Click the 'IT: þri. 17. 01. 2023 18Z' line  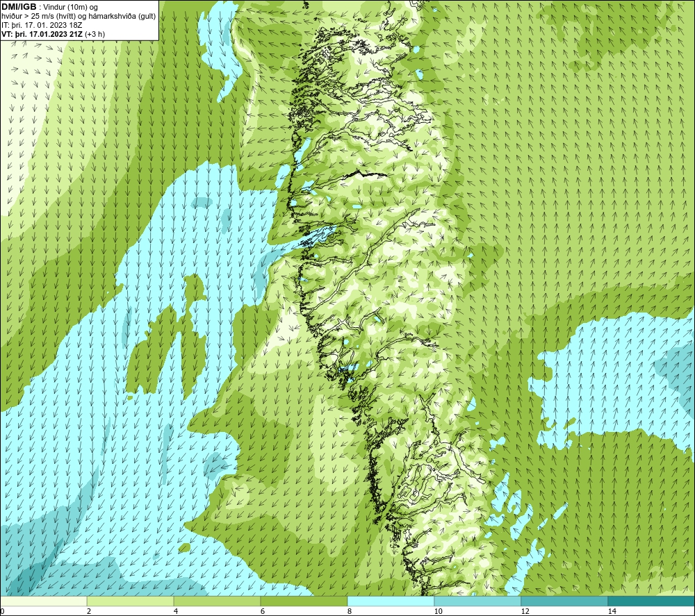coord(42,25)
